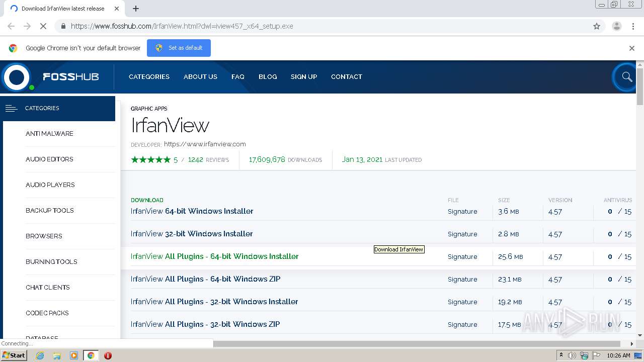Go forward in browser history
Viewport: 644px width, 362px height.
pos(27,26)
